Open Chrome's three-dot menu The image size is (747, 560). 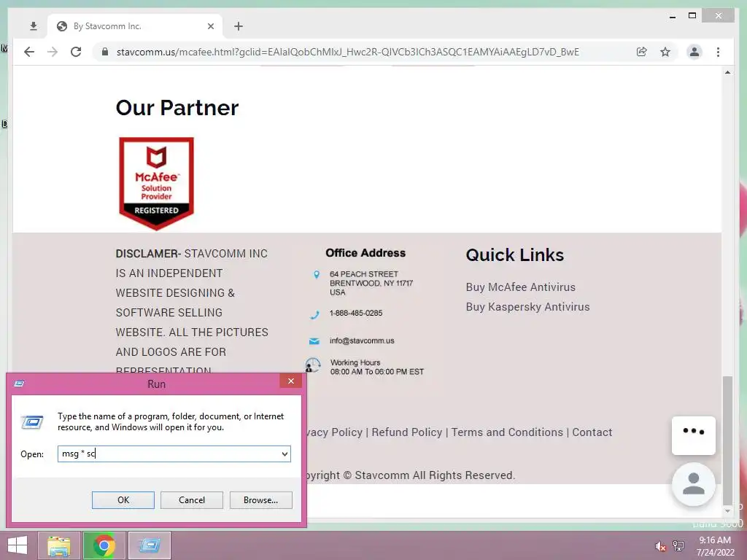pos(718,52)
